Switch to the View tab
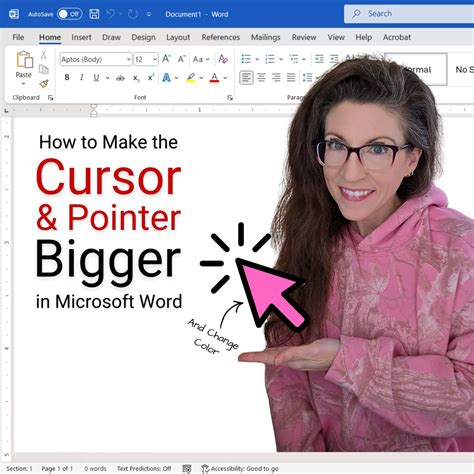This screenshot has height=474, width=474. pyautogui.click(x=336, y=37)
